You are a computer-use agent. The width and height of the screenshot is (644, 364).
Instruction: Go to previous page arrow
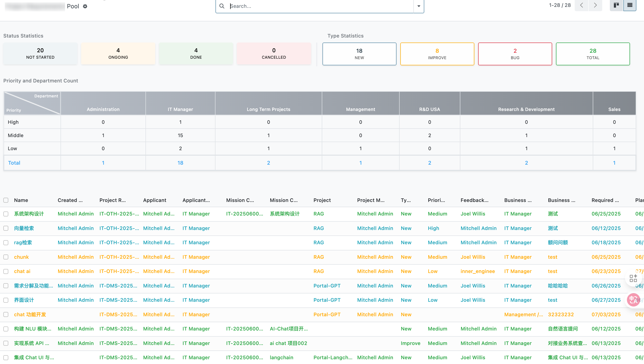(x=582, y=5)
